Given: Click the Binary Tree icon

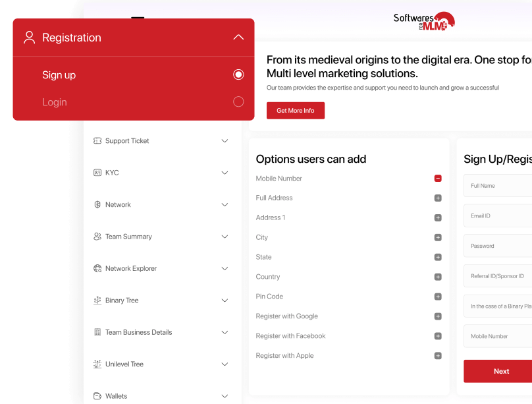Looking at the screenshot, I should (x=97, y=300).
